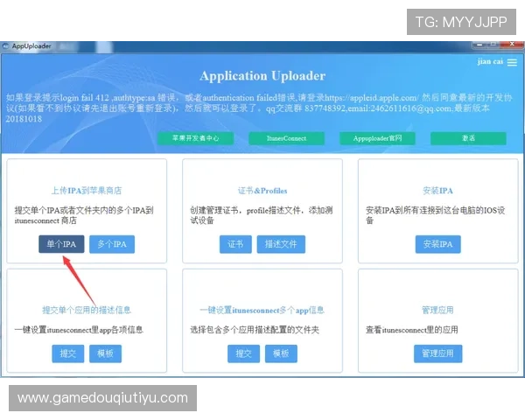The width and height of the screenshot is (525, 420).
Task: Click the 多个IPA upload button
Action: coord(112,244)
